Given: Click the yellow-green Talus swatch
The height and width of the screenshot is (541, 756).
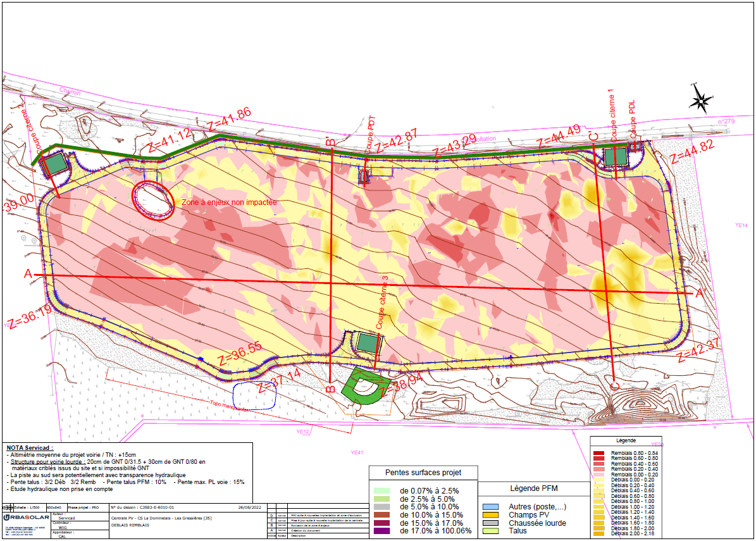Looking at the screenshot, I should 490,531.
